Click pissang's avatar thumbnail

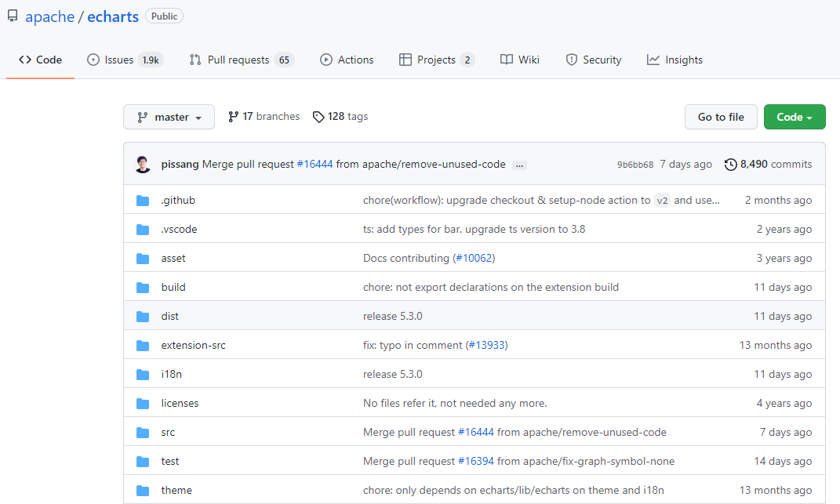tap(143, 165)
